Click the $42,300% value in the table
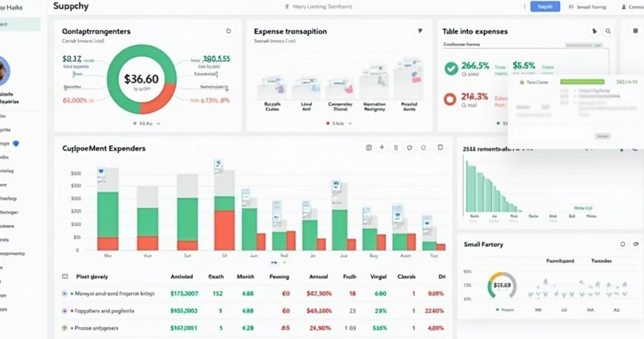 click(319, 293)
